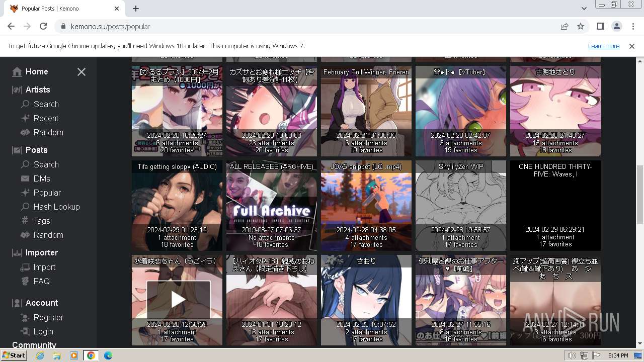Open Windows Media Player from the taskbar
644x362 pixels.
pyautogui.click(x=74, y=355)
